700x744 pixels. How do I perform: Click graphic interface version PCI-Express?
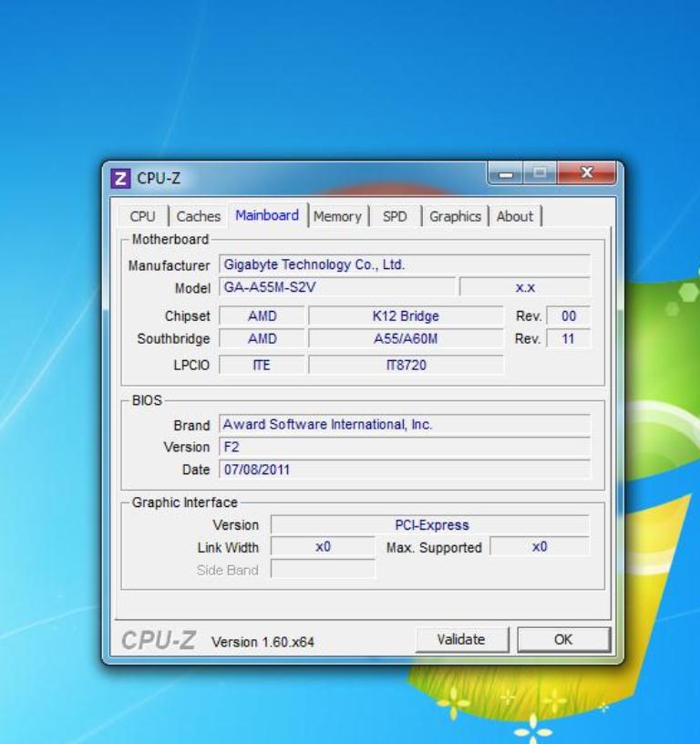point(430,525)
